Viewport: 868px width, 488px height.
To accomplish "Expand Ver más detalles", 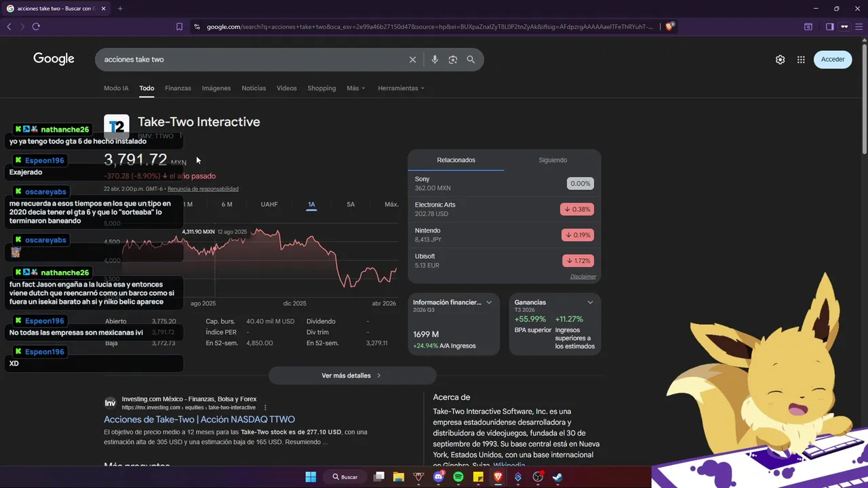I will (352, 375).
